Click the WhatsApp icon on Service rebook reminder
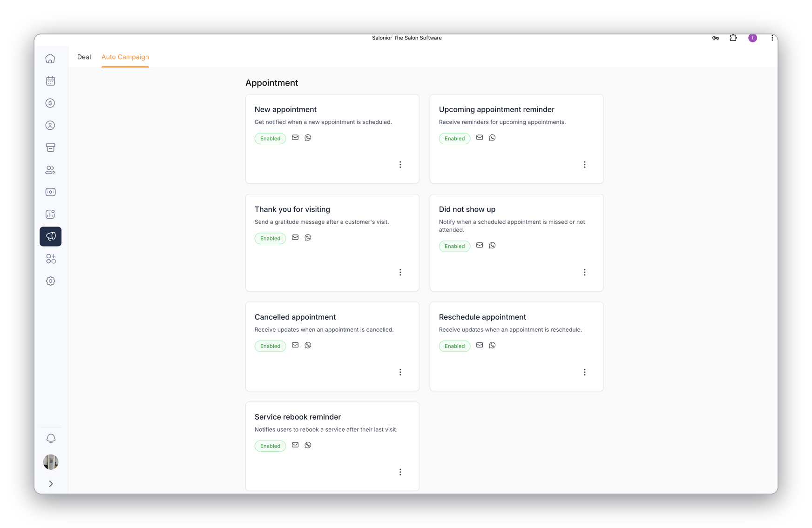 pyautogui.click(x=308, y=445)
